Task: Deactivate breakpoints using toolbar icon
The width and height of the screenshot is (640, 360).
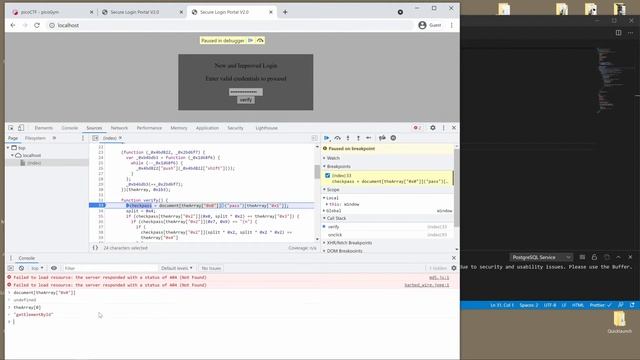Action: pos(382,138)
